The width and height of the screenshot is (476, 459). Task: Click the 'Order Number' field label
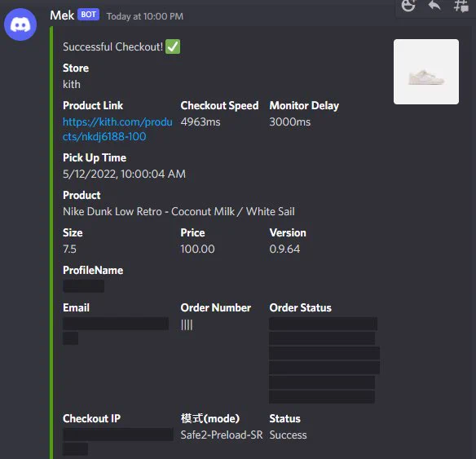click(215, 308)
